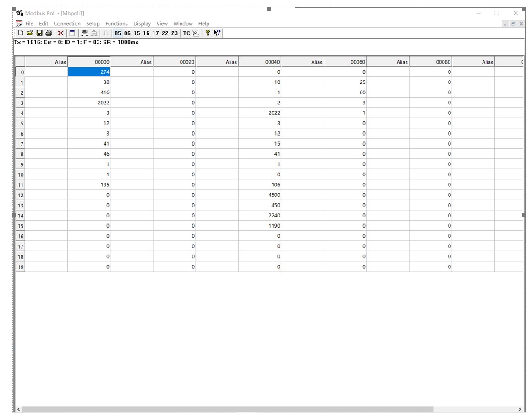Open function 22 mask write register
The height and width of the screenshot is (413, 532).
[x=165, y=33]
